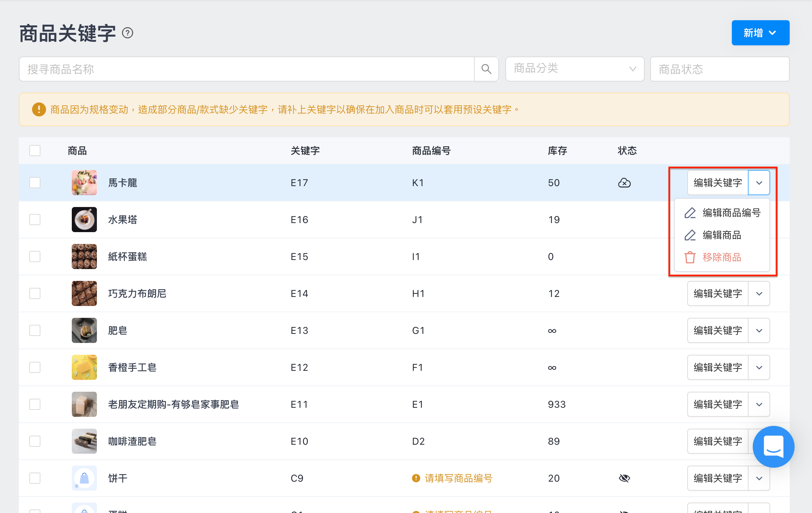
Task: Expand the dropdown arrow on 饼干 row
Action: click(x=759, y=478)
